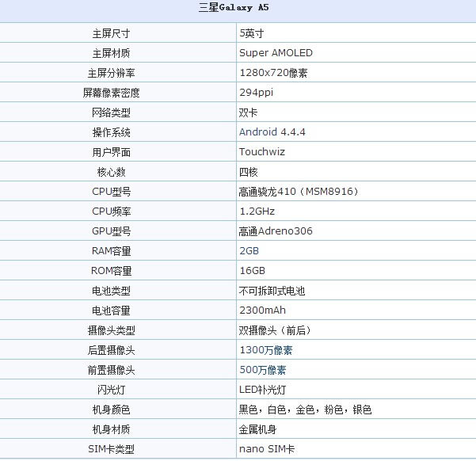Select the nano SIM卡 value
The image size is (476, 461).
(x=267, y=449)
